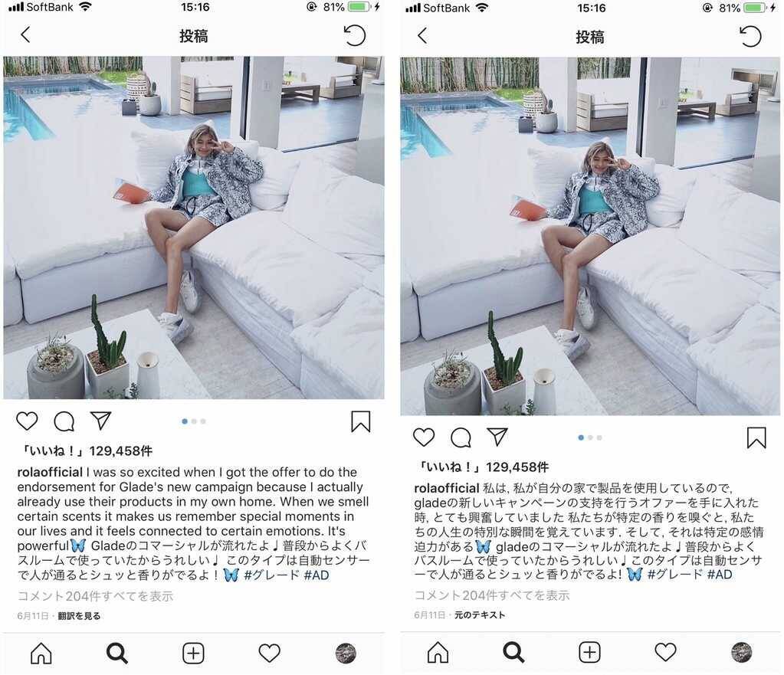This screenshot has height=675, width=784.
Task: Click 翻訳を見る to view translation
Action: click(x=79, y=616)
